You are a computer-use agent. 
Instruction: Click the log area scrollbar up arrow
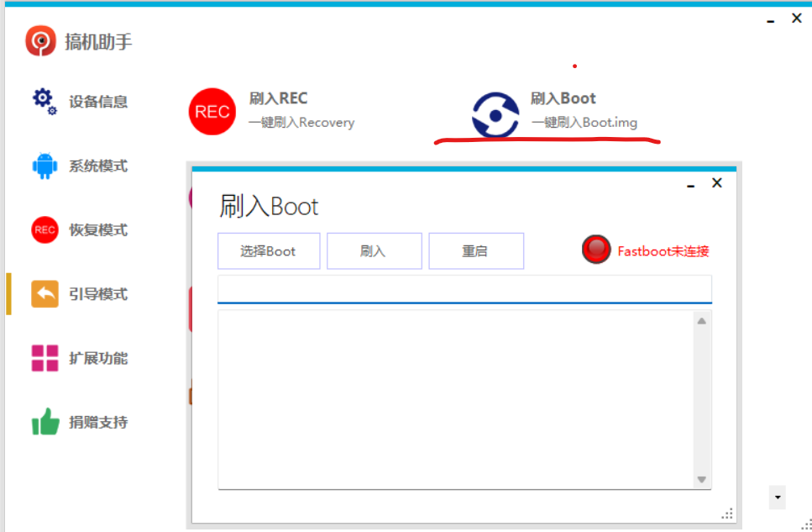point(702,321)
